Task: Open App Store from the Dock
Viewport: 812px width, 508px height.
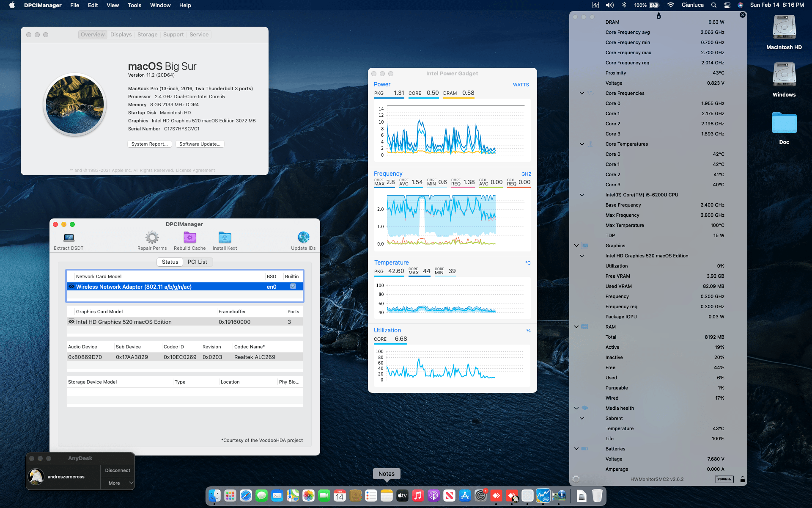Action: coord(465,495)
